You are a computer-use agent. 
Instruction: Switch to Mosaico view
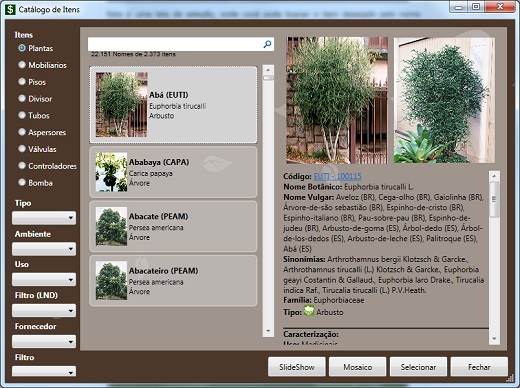click(358, 367)
